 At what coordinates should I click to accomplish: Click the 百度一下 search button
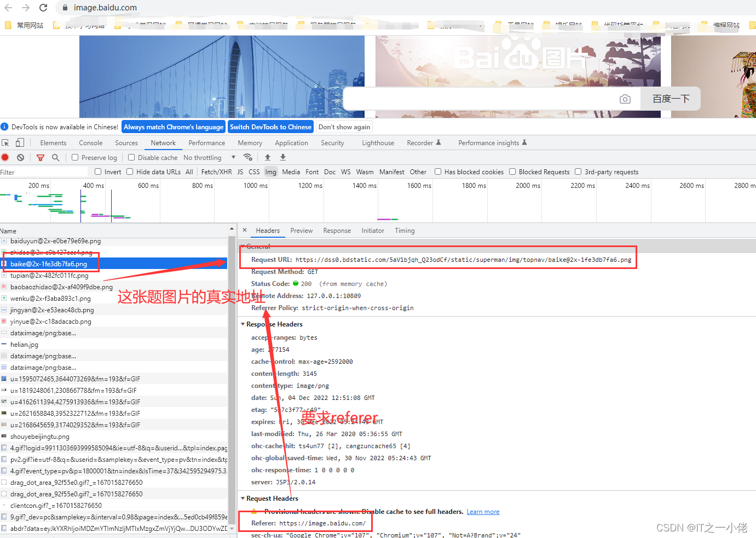tap(671, 99)
